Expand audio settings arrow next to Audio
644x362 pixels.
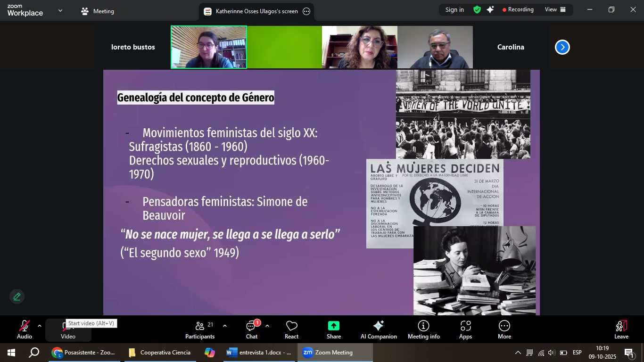pos(40,326)
